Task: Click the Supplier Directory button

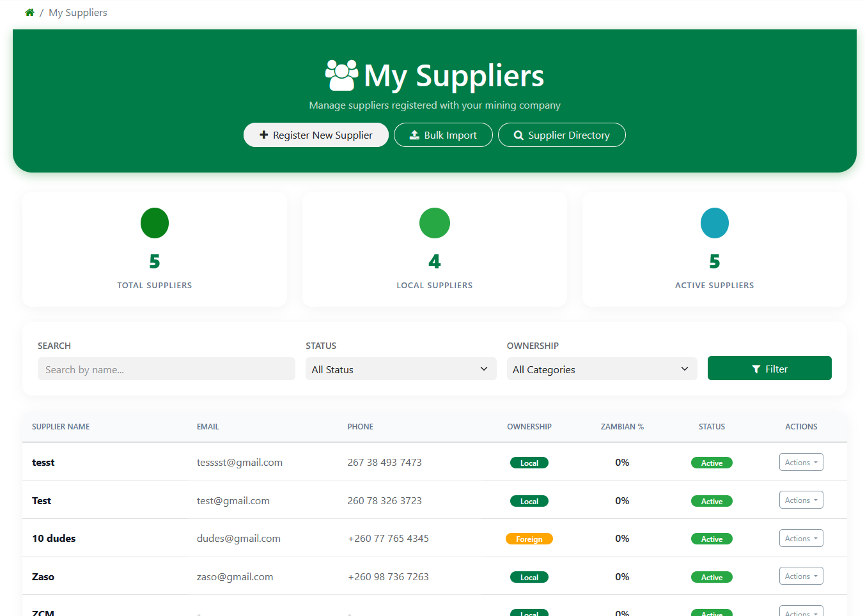Action: 561,135
